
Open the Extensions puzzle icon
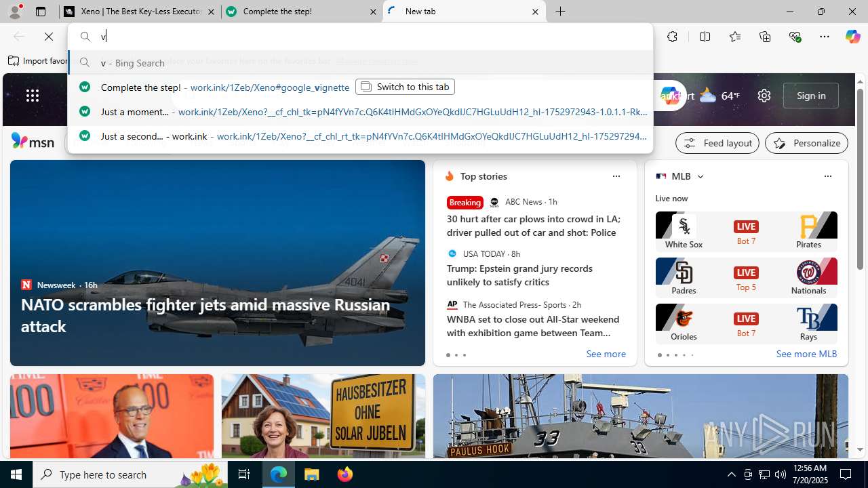point(672,37)
